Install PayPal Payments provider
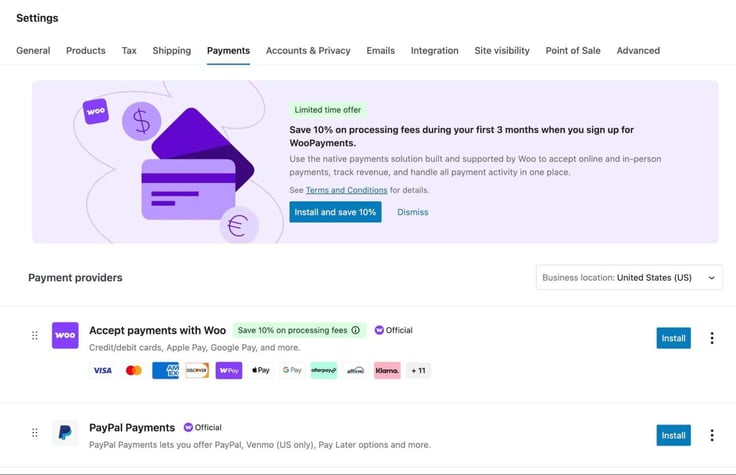The height and width of the screenshot is (475, 736). (x=673, y=435)
